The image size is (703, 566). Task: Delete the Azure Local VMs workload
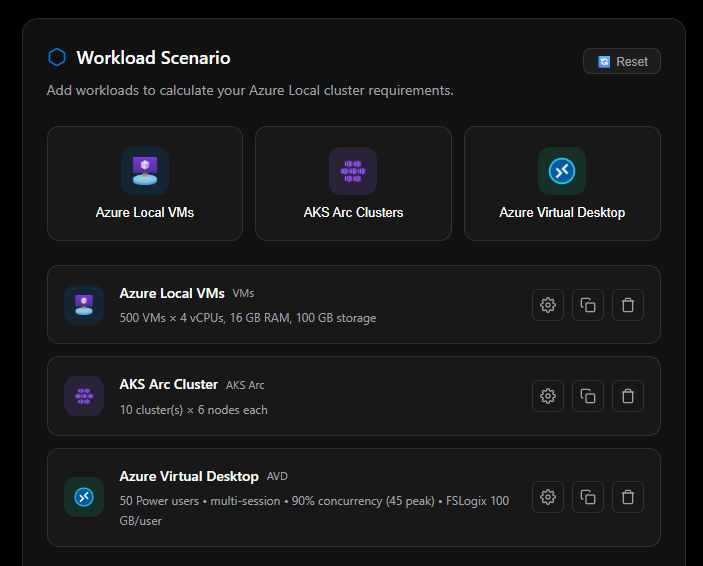628,305
